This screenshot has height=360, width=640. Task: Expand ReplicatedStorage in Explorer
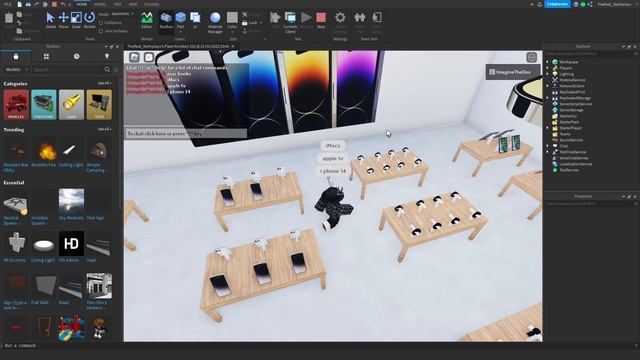pos(548,98)
